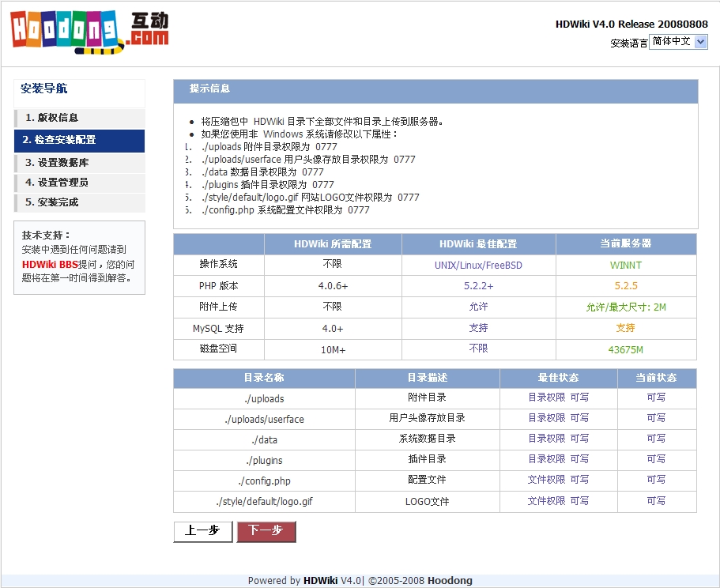The height and width of the screenshot is (588, 720).
Task: Click the LOGO文件 description cell
Action: (428, 502)
